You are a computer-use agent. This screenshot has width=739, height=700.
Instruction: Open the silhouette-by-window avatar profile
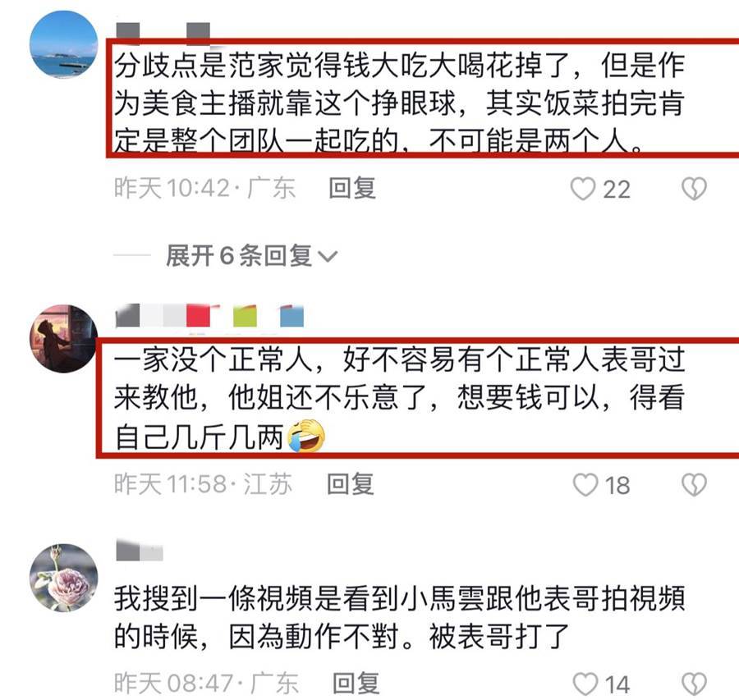(63, 339)
